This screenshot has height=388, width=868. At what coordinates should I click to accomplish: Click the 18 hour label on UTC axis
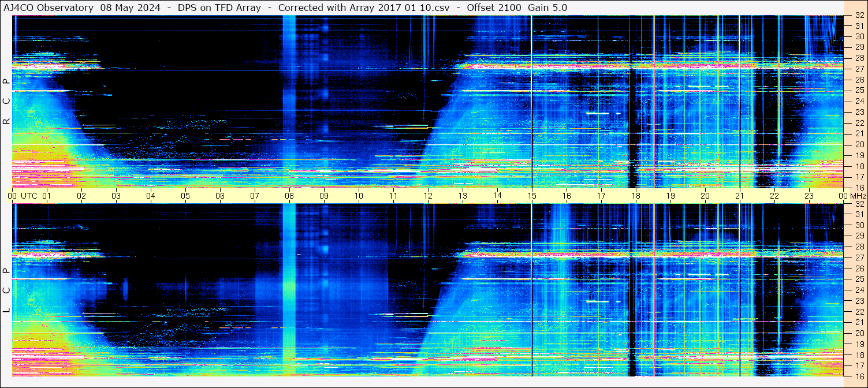click(636, 196)
